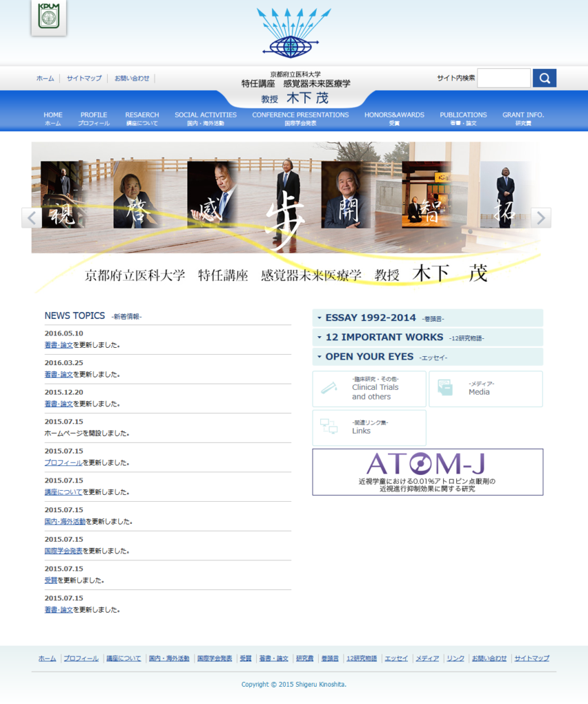The width and height of the screenshot is (588, 704).
Task: Open the 2016.05.10 著書・論文 news link
Action: point(58,345)
